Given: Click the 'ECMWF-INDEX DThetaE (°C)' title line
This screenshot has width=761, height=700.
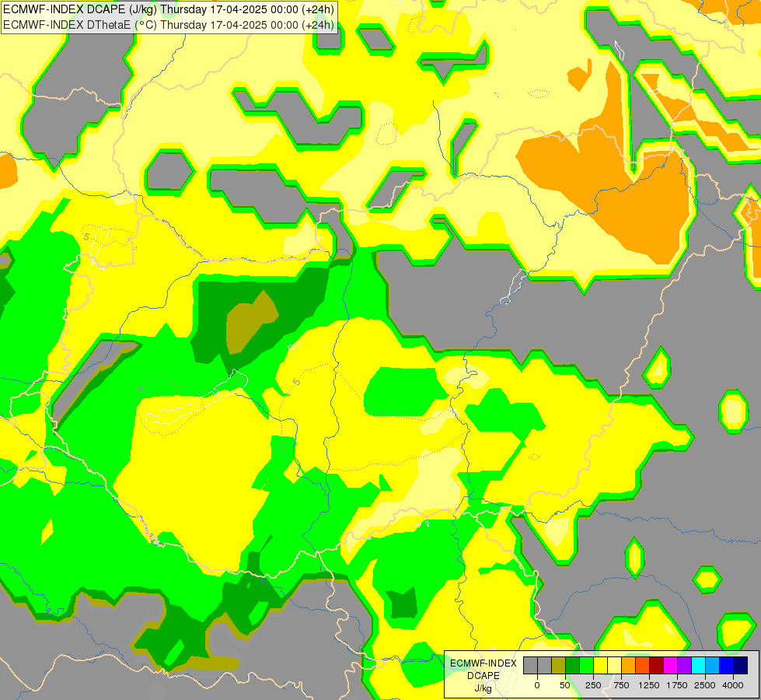Looking at the screenshot, I should tap(169, 25).
